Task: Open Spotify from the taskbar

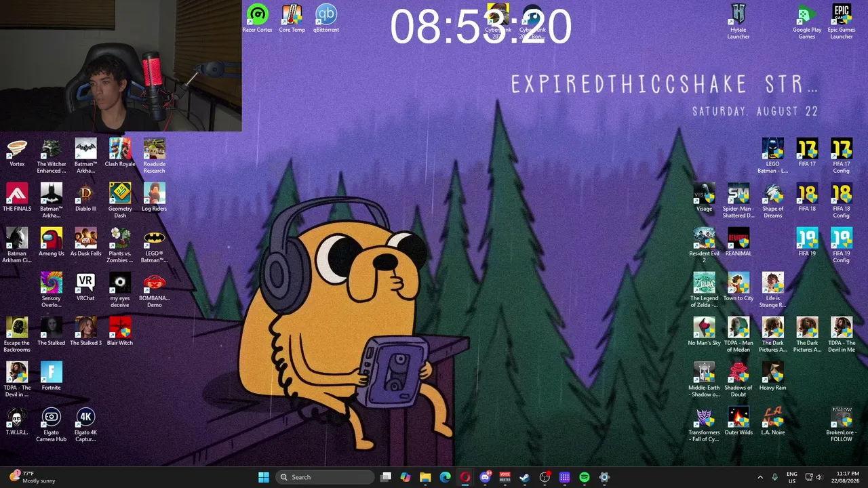Action: (x=585, y=477)
